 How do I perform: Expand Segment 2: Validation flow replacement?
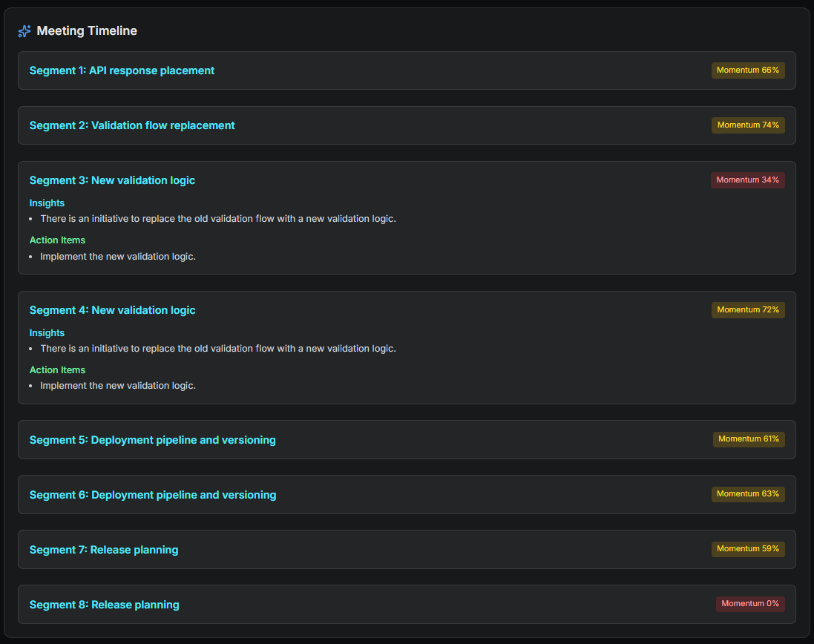pyautogui.click(x=132, y=125)
